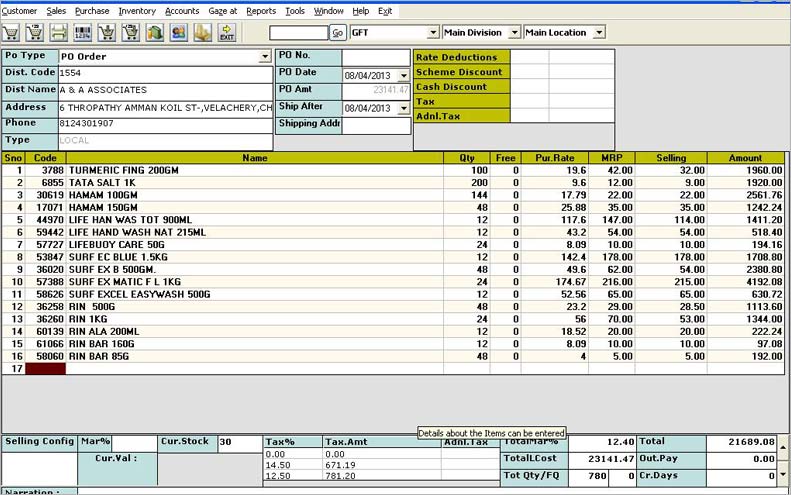Click the first plain shopping cart toolbar icon
Viewport: 791px width, 495px height.
click(11, 32)
